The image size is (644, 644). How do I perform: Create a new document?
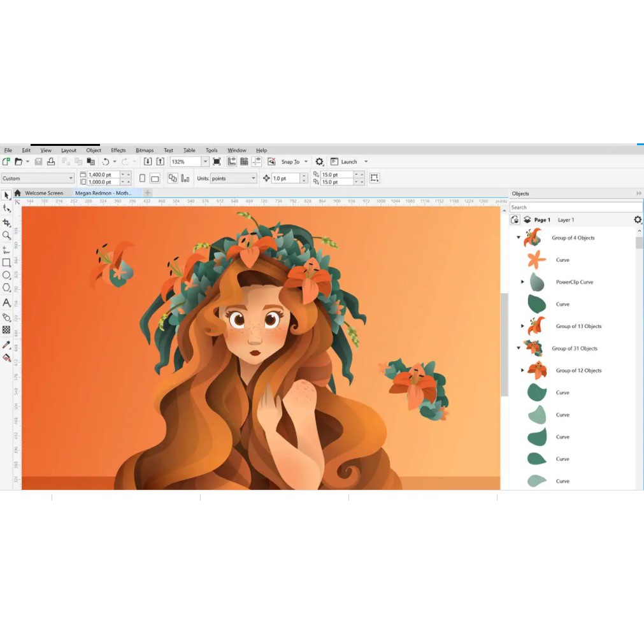[x=6, y=161]
